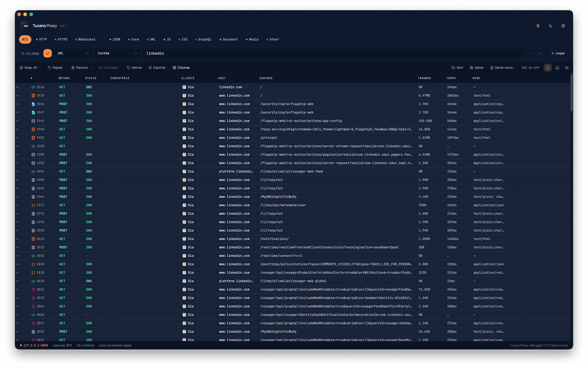
Task: Clear filters with Limpar
Action: 558,53
